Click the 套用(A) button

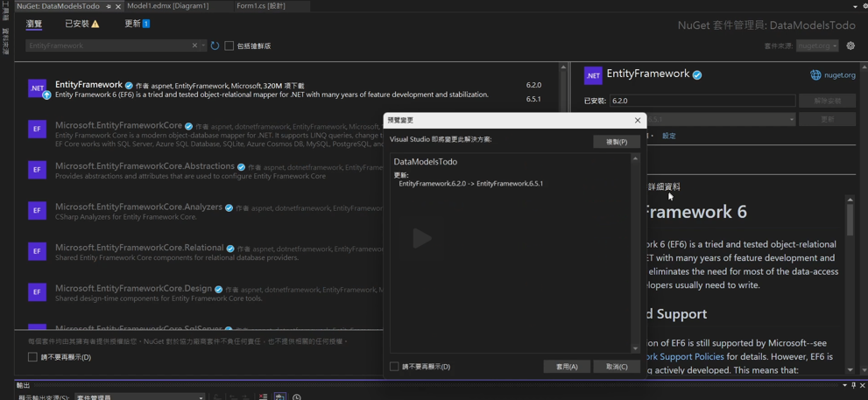point(567,367)
